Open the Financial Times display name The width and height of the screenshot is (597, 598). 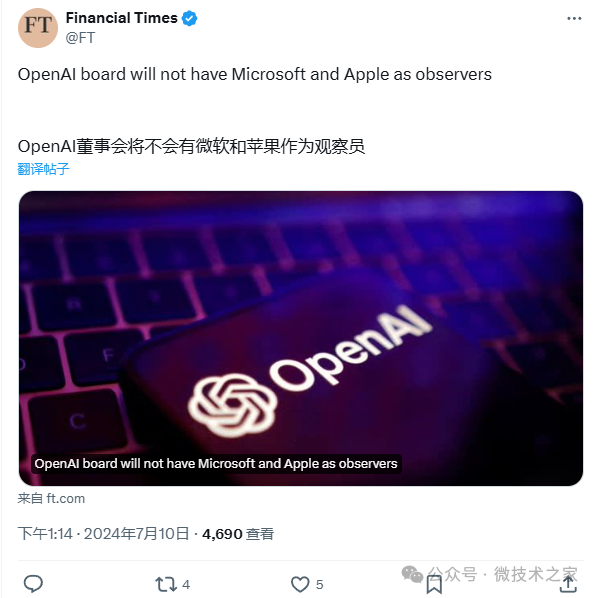coord(122,18)
